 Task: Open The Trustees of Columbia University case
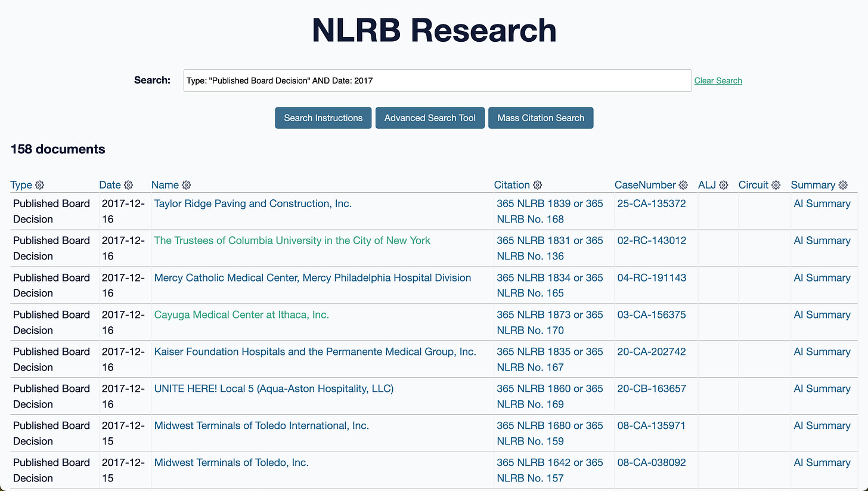click(x=292, y=240)
